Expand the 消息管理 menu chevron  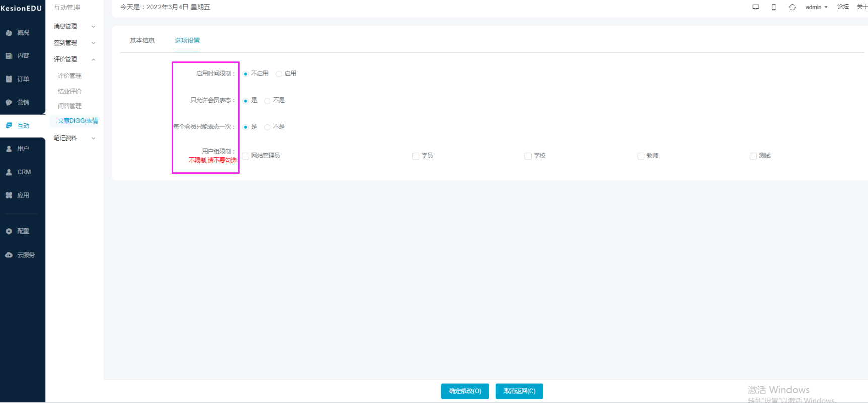[x=93, y=27]
